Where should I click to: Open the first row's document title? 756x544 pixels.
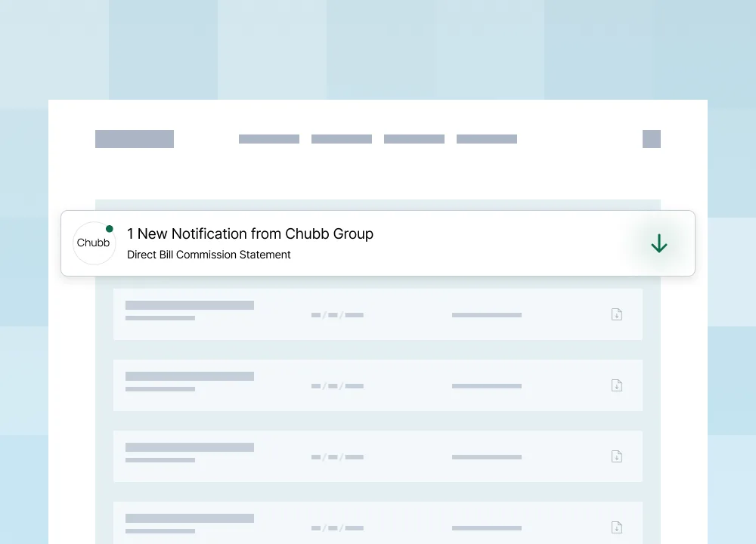point(190,305)
